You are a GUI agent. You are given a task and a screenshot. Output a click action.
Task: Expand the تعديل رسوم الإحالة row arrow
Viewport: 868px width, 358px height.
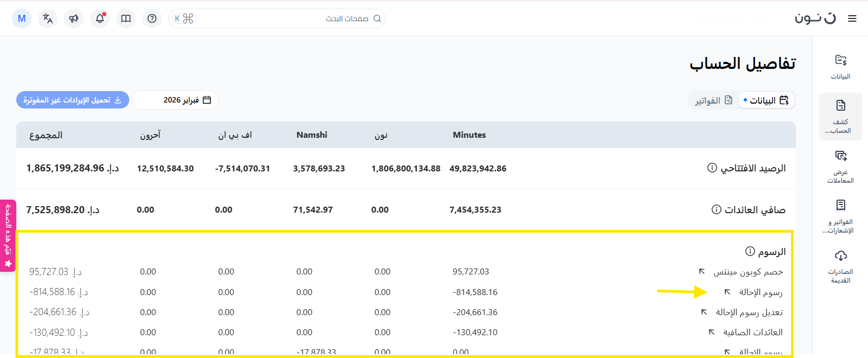click(x=704, y=312)
